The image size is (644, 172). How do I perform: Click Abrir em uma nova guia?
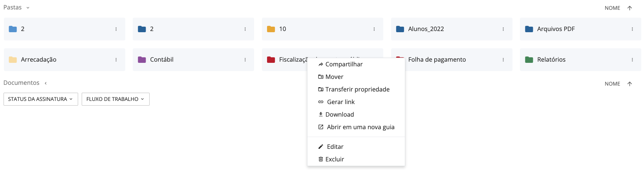pyautogui.click(x=360, y=127)
